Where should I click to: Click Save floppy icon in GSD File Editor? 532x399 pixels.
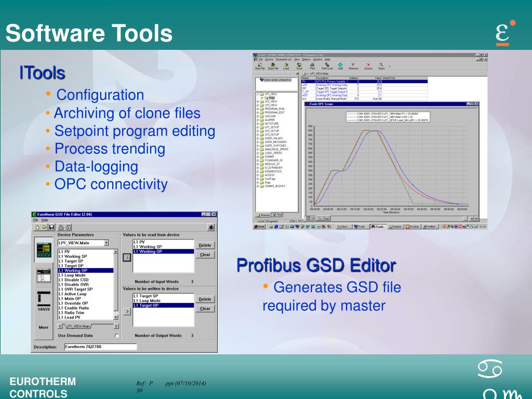click(x=51, y=228)
